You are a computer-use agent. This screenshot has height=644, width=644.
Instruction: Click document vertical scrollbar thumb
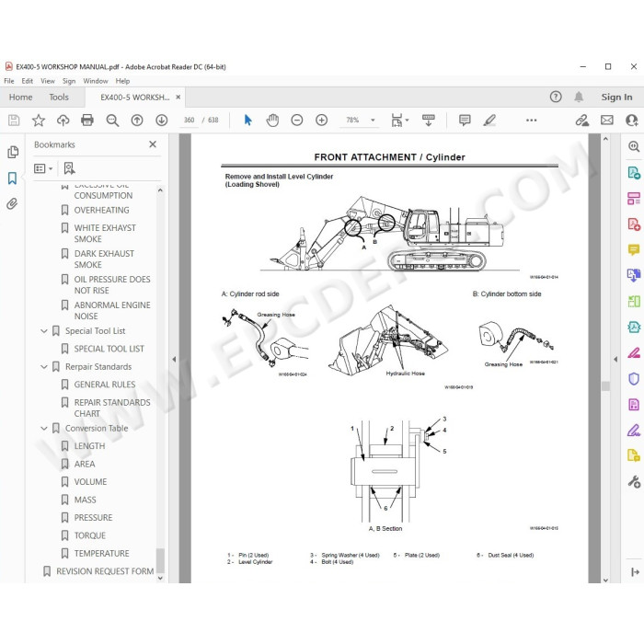pos(605,386)
